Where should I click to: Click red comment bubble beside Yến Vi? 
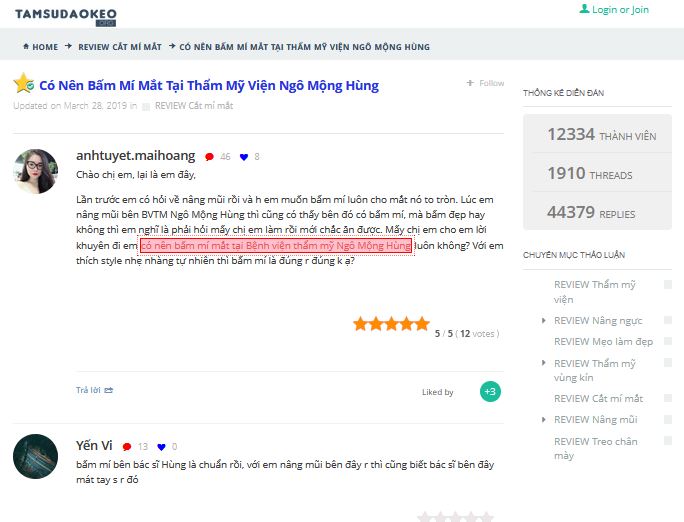pos(127,447)
